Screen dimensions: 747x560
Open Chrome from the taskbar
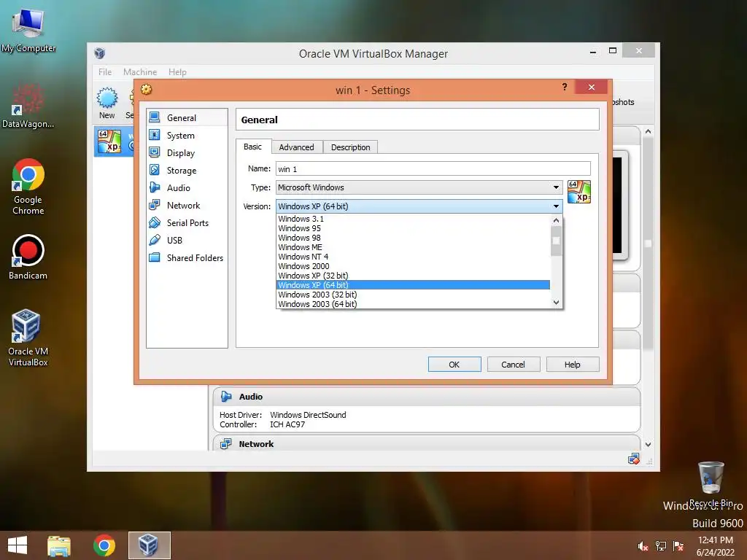[x=104, y=545]
